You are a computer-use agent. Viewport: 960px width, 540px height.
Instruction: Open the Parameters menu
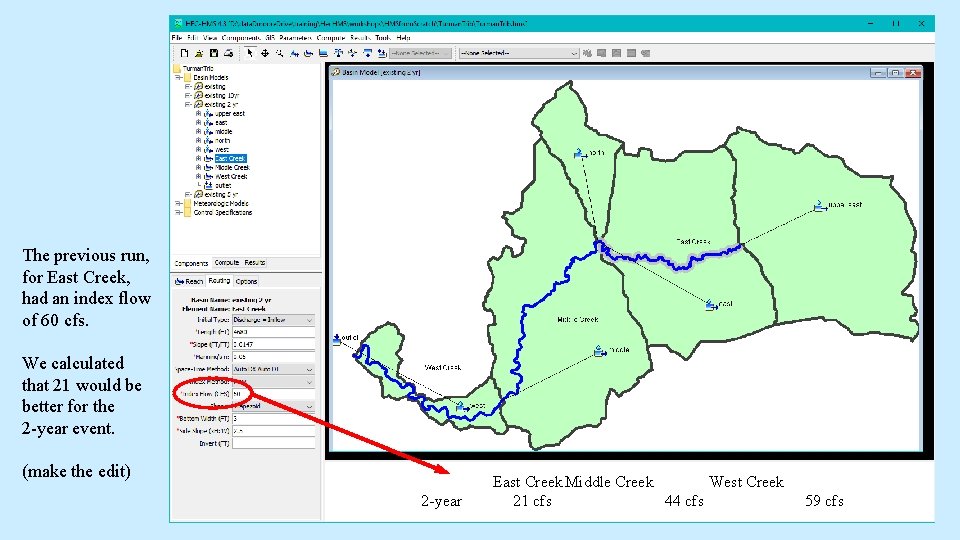(295, 38)
